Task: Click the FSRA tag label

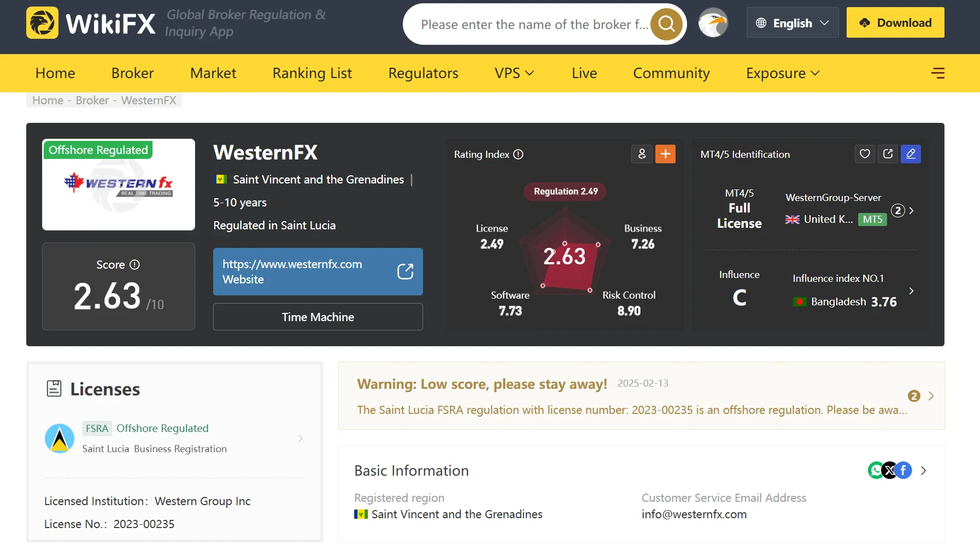Action: 97,429
